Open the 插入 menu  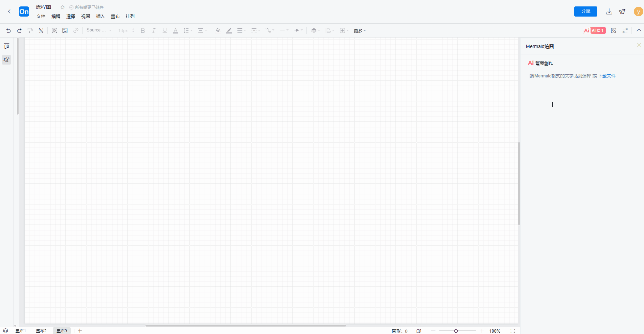pos(100,16)
